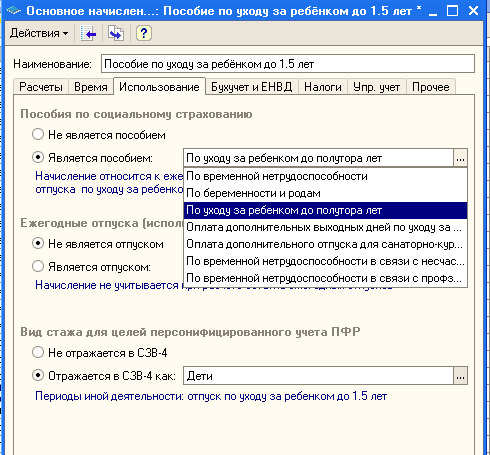Open the Действия dropdown menu
490x455 pixels.
pos(39,33)
